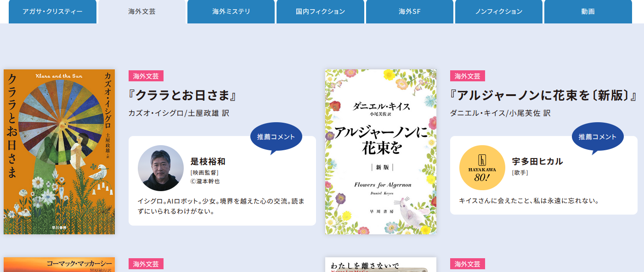Click 是枝裕和's portrait photo
The width and height of the screenshot is (644, 272).
pyautogui.click(x=161, y=168)
